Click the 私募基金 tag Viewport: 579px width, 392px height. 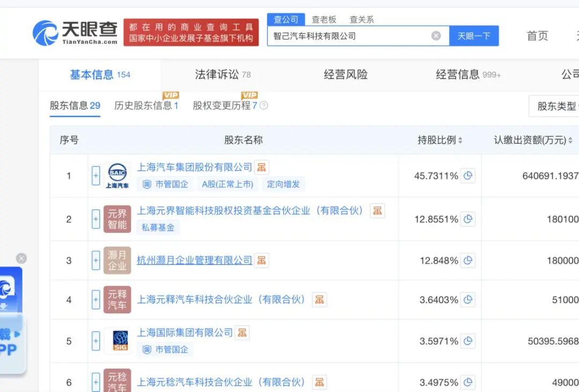pyautogui.click(x=158, y=228)
